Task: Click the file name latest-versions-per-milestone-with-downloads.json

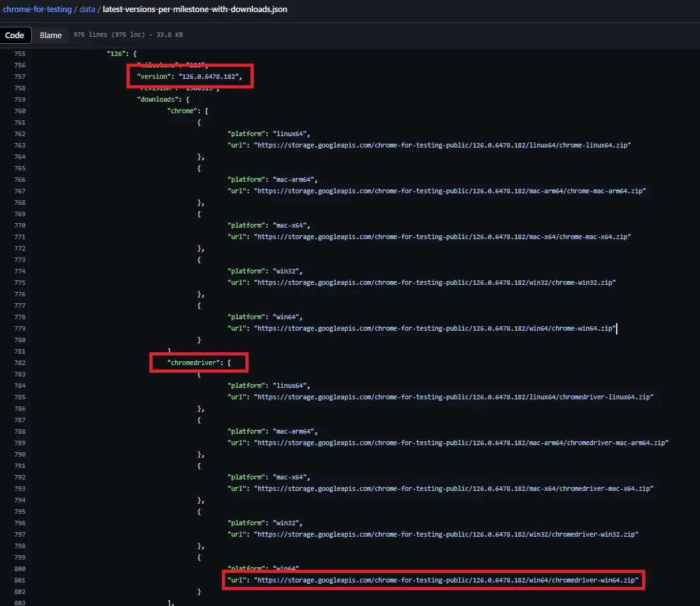Action: (x=195, y=9)
